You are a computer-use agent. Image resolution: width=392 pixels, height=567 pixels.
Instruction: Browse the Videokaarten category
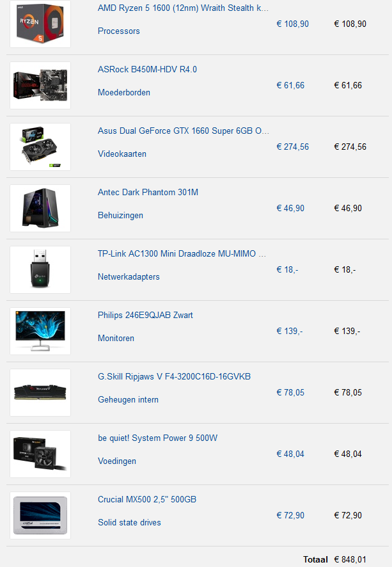122,154
